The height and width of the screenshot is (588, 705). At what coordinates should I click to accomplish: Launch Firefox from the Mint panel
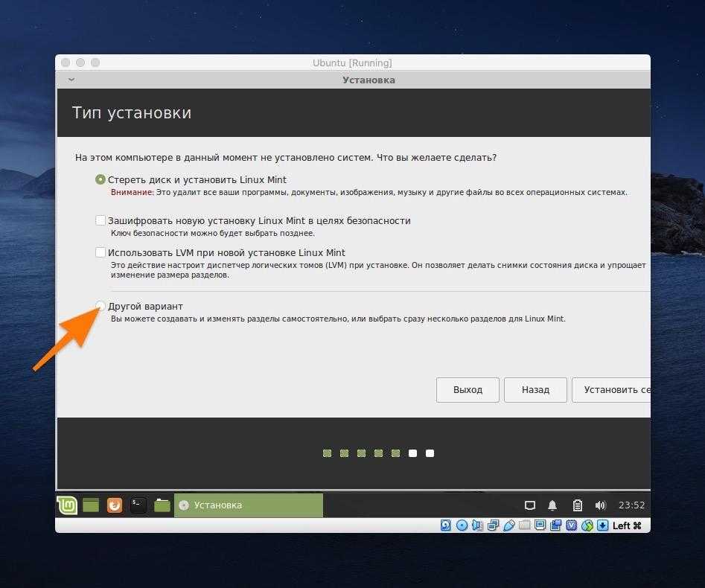(115, 505)
